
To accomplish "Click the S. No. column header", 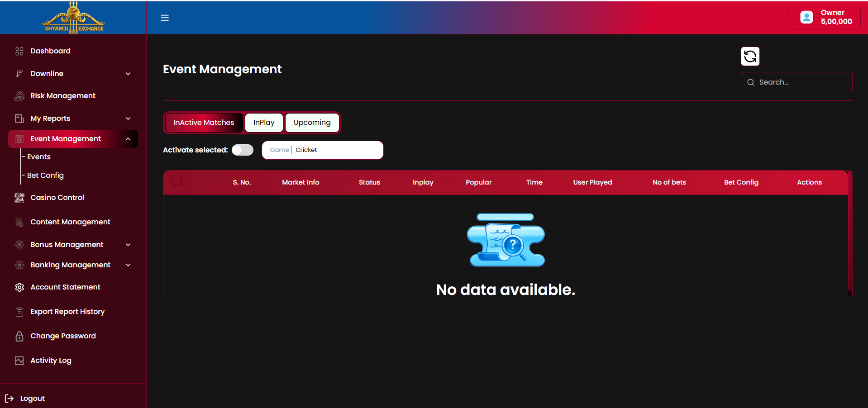I will (242, 182).
